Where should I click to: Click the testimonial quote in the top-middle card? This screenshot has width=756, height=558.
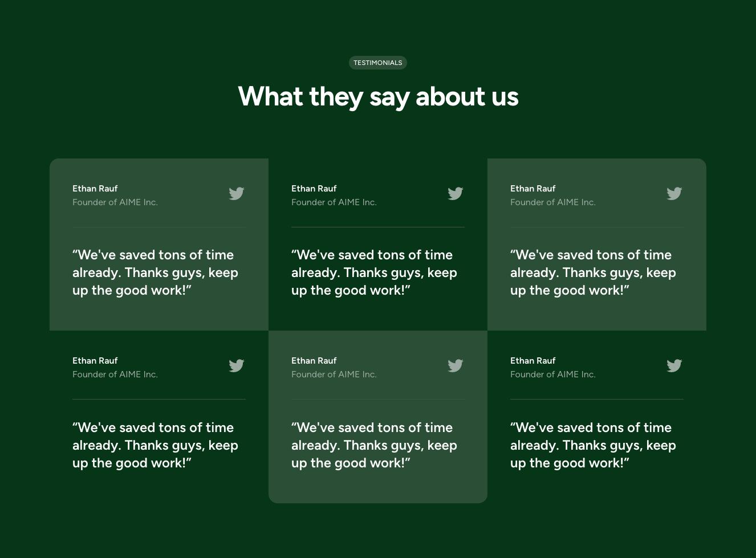tap(374, 272)
